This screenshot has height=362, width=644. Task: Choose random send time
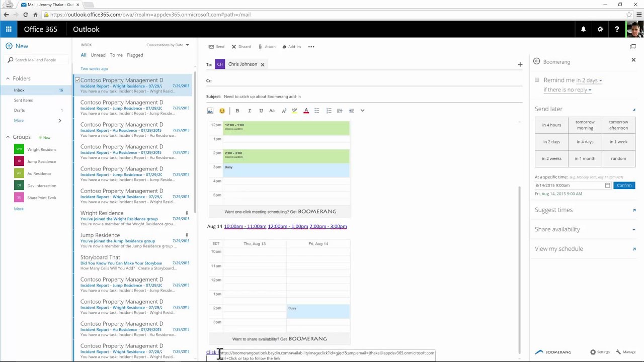pyautogui.click(x=618, y=158)
